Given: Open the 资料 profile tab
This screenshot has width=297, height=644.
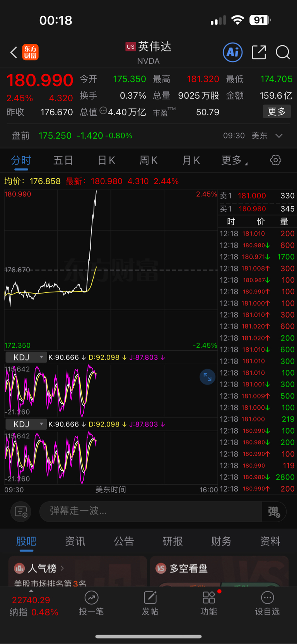Looking at the screenshot, I should point(270,541).
